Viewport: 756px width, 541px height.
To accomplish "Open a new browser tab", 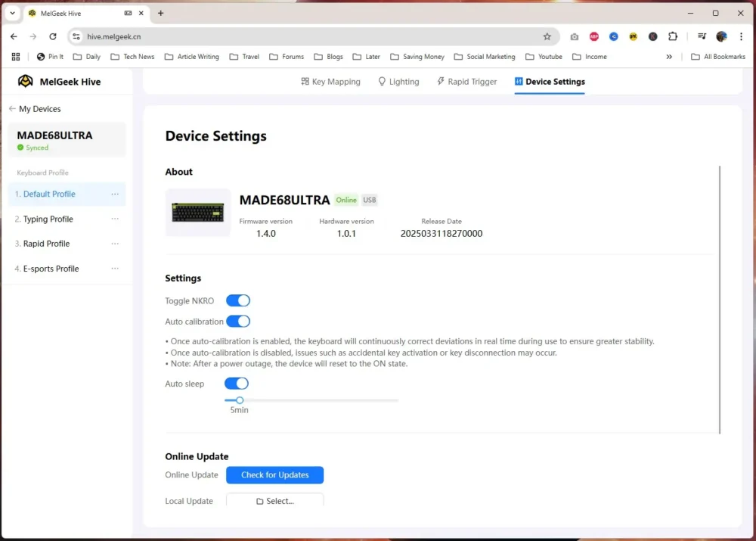I will point(160,13).
